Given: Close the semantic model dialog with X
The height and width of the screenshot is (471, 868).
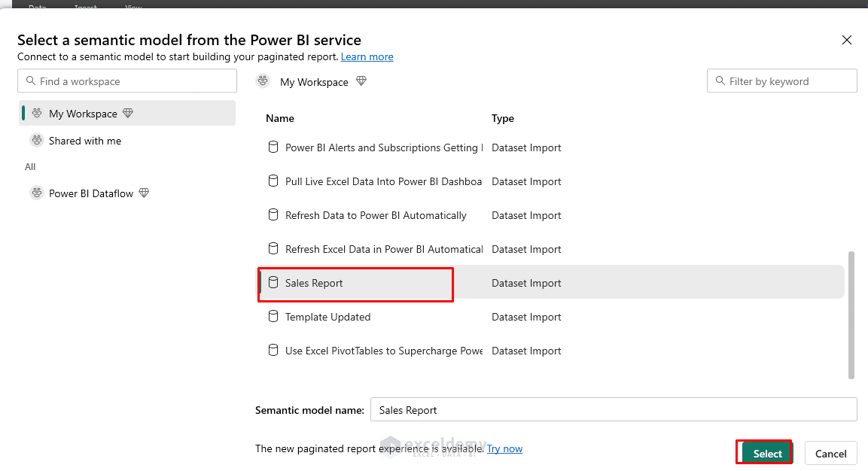Looking at the screenshot, I should coord(846,40).
